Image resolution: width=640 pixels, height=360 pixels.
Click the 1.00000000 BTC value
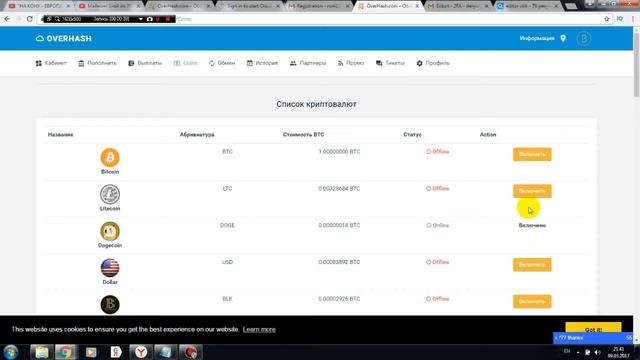point(339,151)
